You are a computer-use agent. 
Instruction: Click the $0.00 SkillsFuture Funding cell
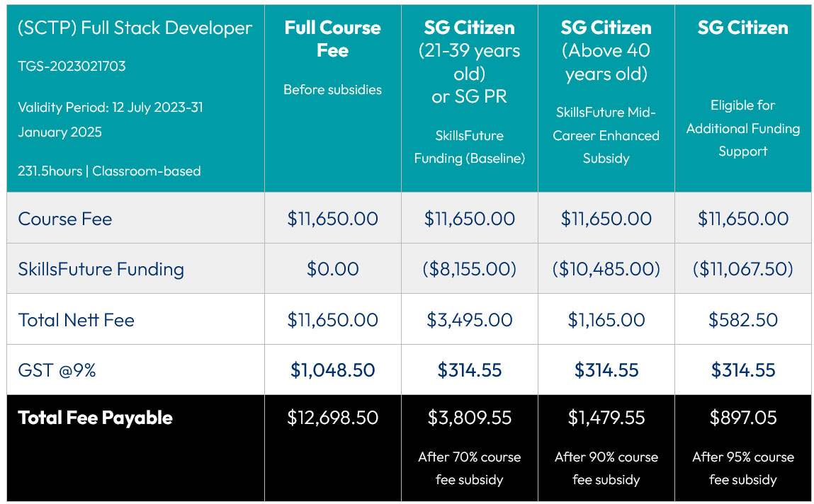332,269
